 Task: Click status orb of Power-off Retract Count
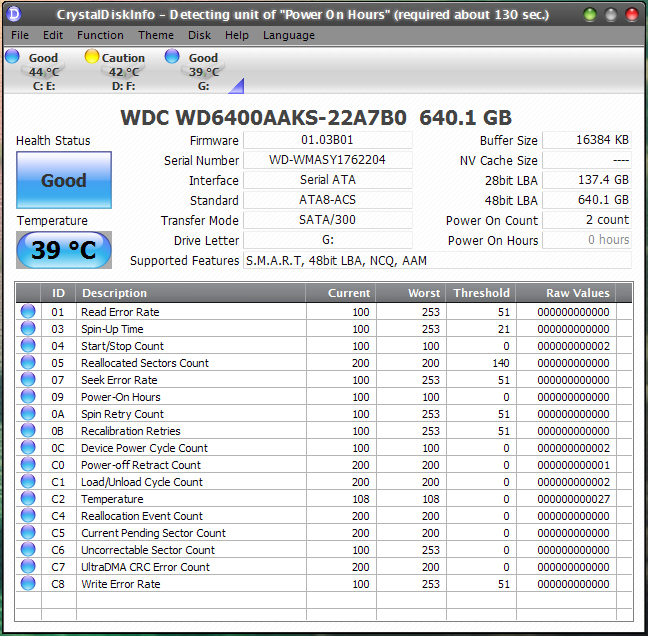pos(28,464)
